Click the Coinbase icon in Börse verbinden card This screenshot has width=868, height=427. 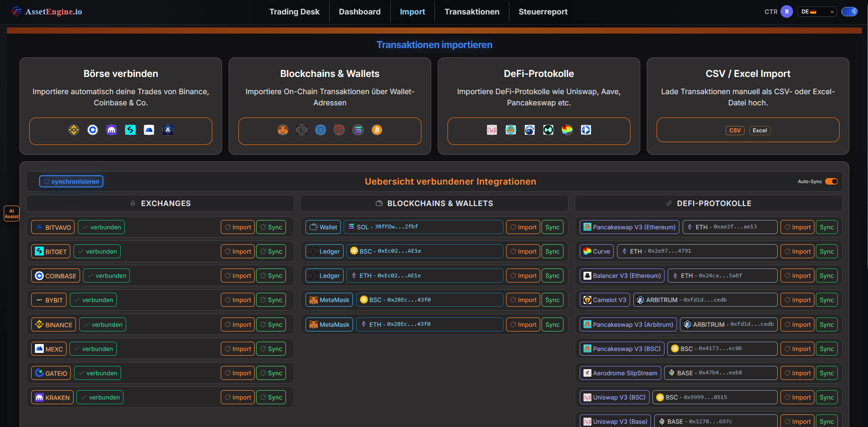(93, 130)
